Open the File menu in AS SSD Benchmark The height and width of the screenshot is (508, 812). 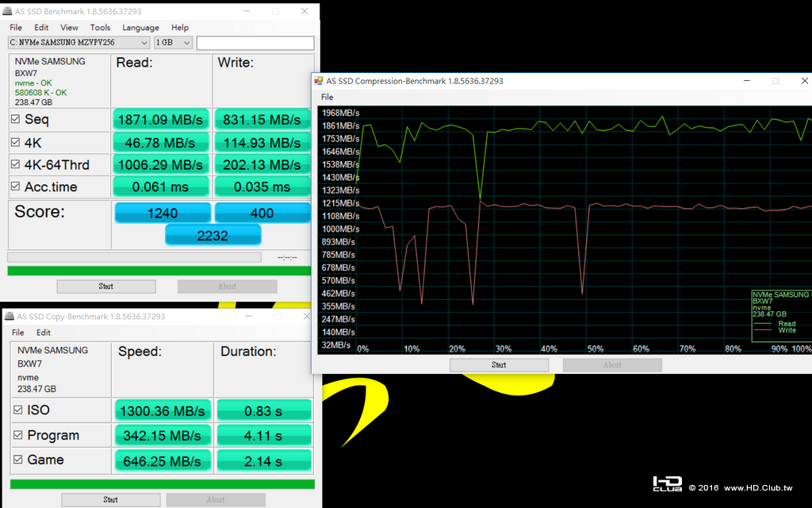16,28
